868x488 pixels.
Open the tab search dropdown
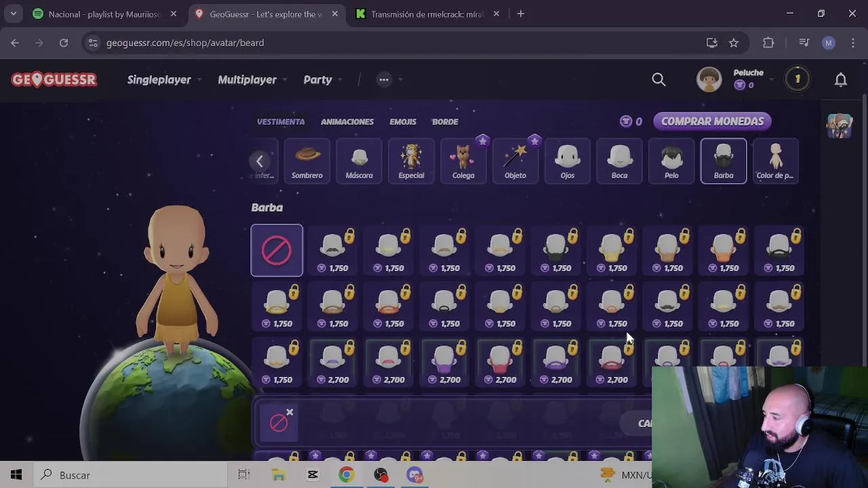click(x=14, y=14)
